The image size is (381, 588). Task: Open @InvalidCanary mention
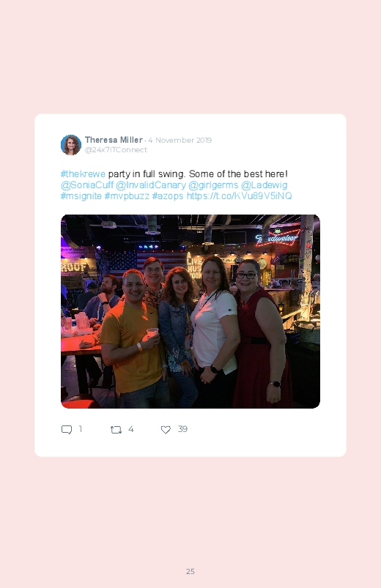[x=150, y=185]
